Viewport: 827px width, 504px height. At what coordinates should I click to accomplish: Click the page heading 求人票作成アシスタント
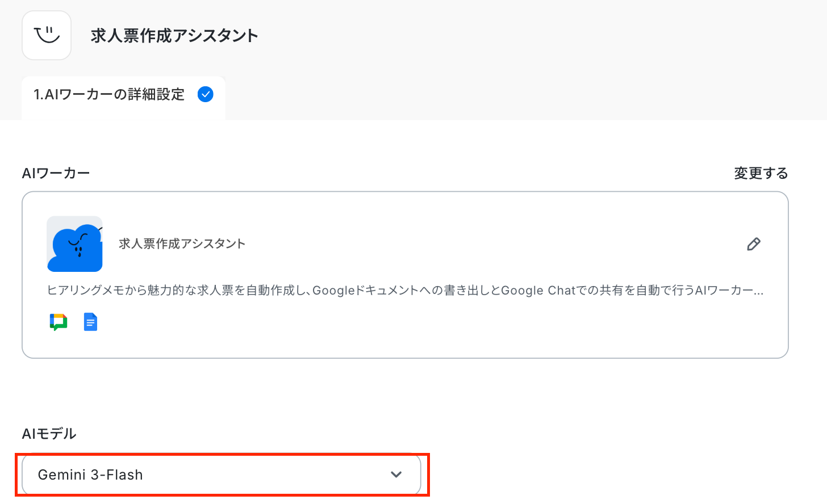pos(174,36)
